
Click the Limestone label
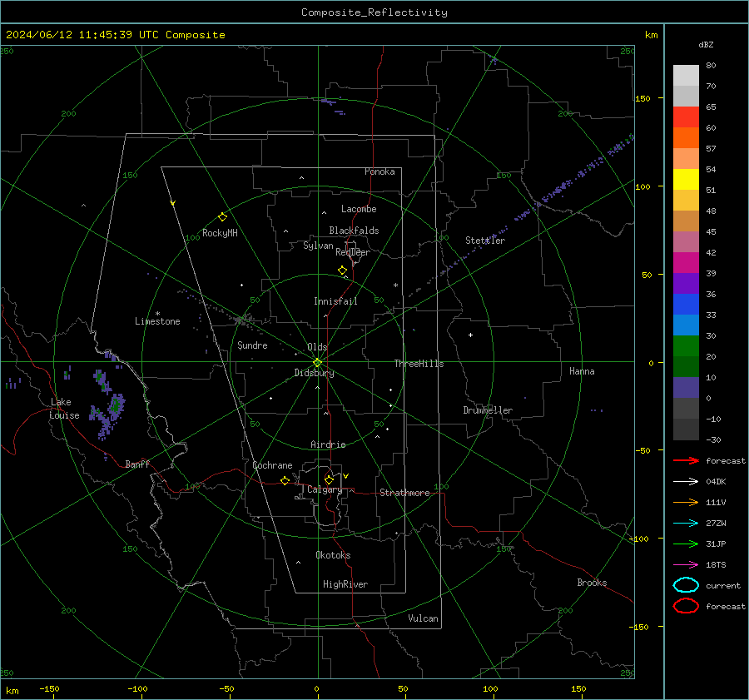pyautogui.click(x=157, y=321)
